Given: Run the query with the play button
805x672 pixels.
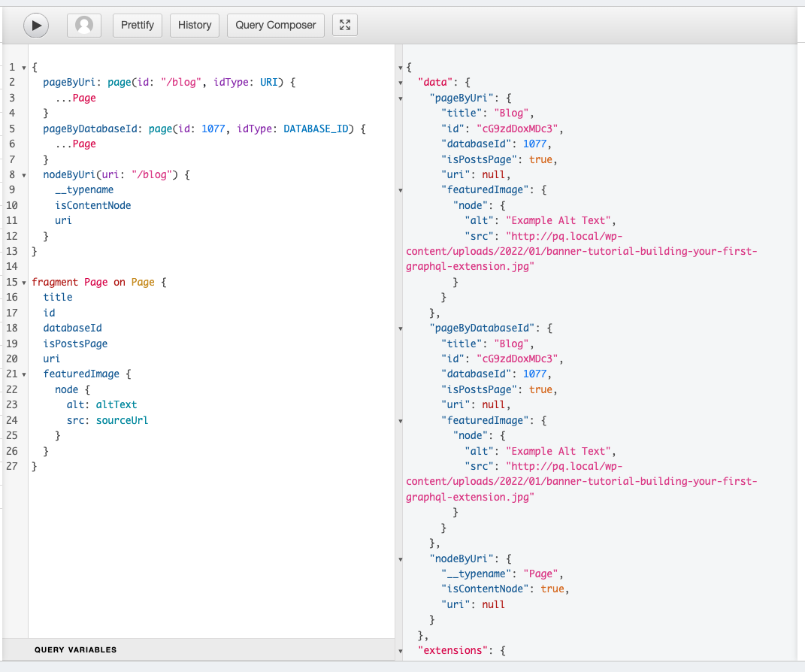Looking at the screenshot, I should pos(36,25).
